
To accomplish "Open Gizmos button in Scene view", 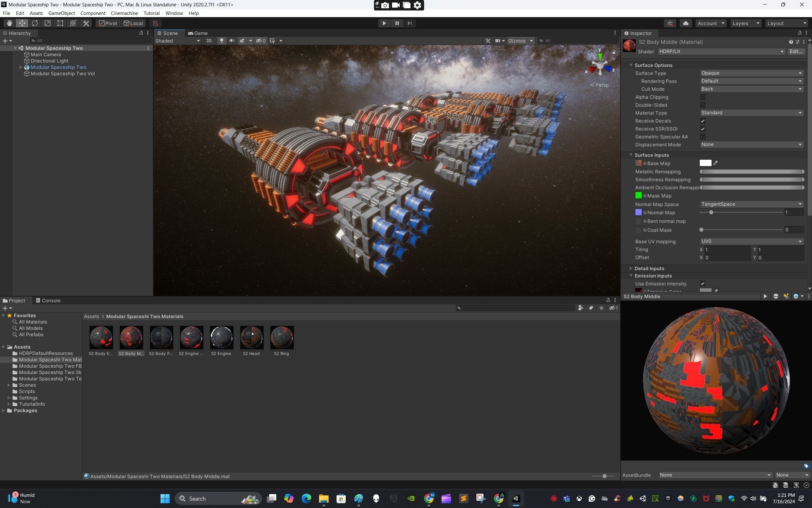I will [517, 41].
